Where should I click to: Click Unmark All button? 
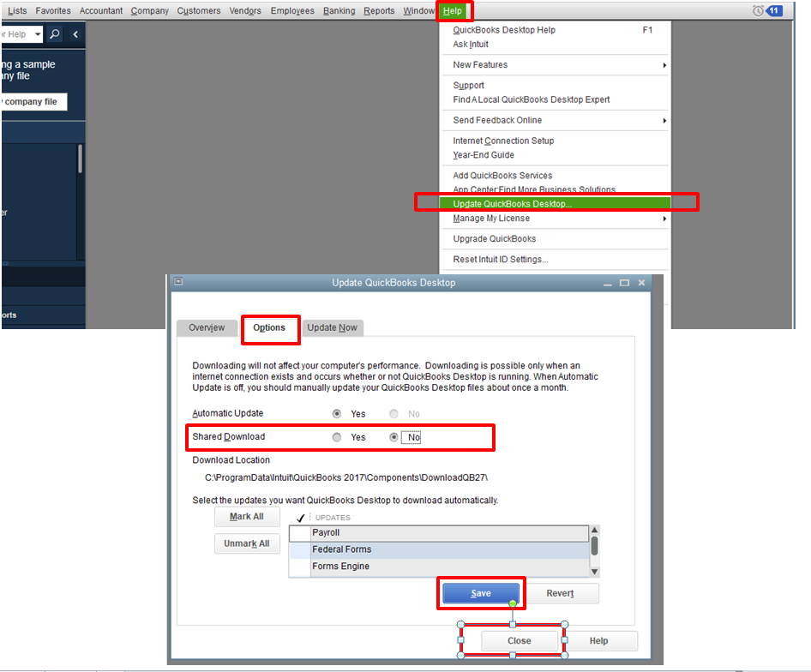click(x=247, y=543)
